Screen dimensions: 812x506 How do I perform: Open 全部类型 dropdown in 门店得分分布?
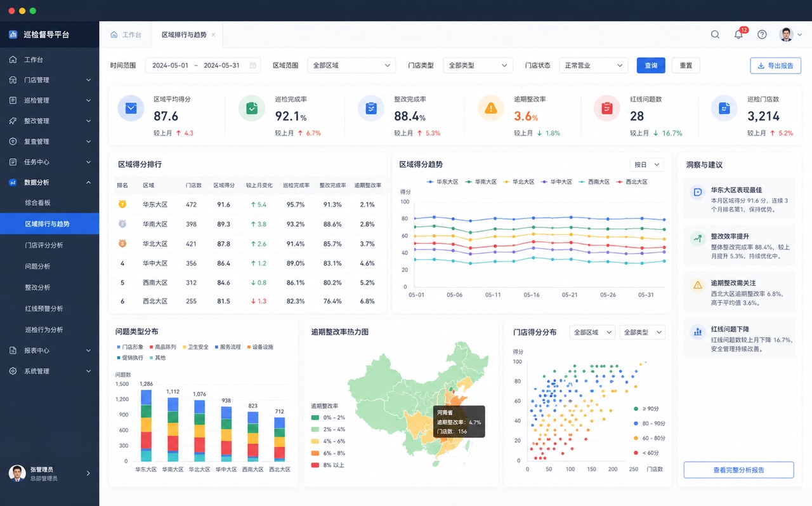tap(642, 332)
